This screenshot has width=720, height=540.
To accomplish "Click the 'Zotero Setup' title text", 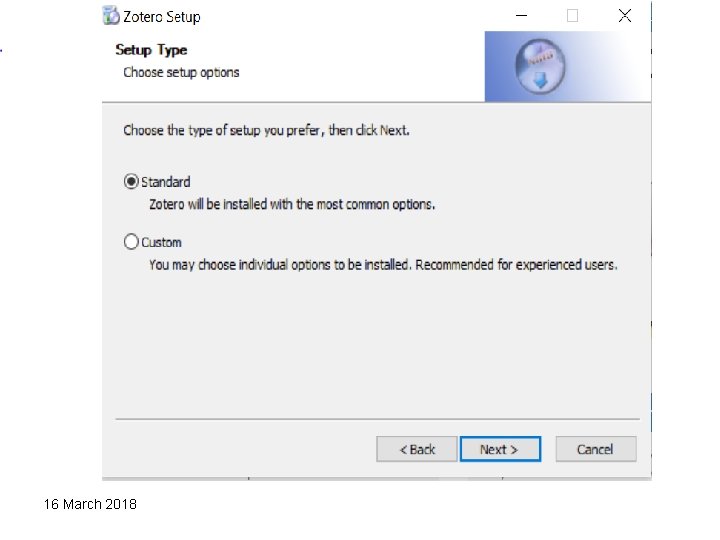I will coord(162,17).
